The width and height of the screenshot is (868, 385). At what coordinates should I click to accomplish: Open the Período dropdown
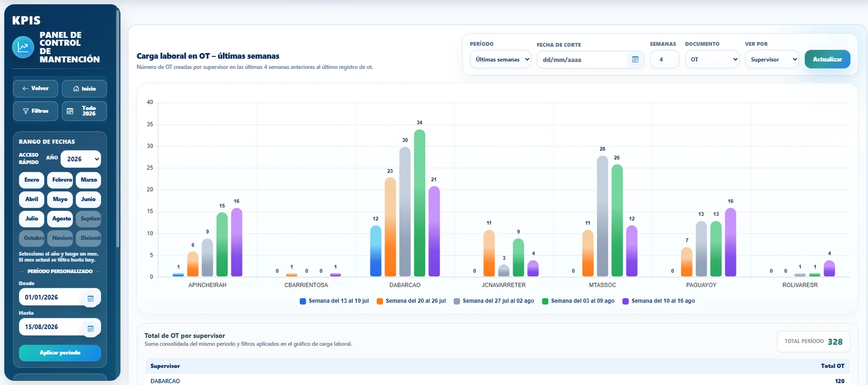pyautogui.click(x=501, y=59)
